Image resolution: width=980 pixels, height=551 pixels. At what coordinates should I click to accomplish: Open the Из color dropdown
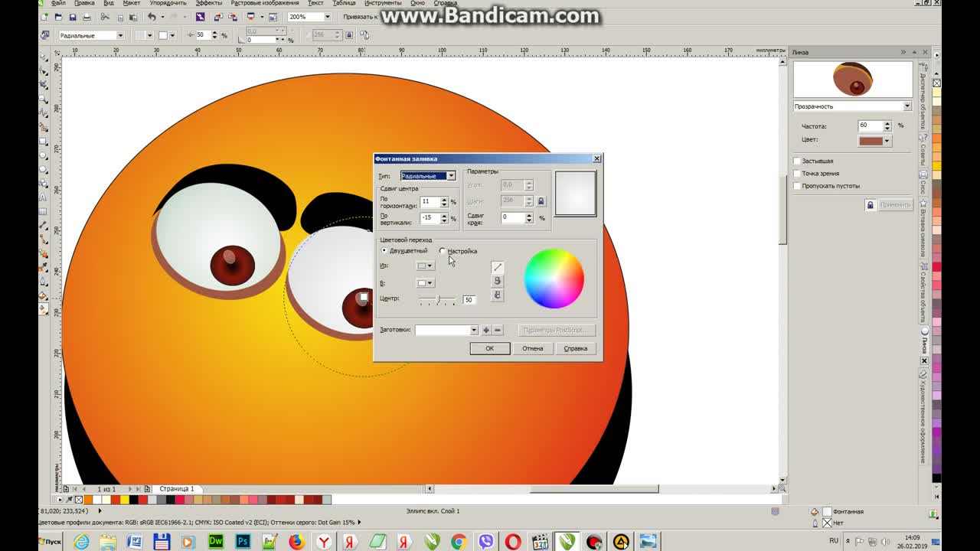[425, 266]
